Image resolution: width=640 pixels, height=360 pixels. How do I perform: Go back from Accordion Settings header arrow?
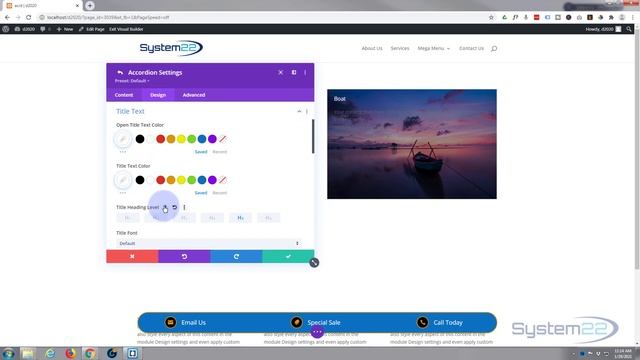(x=120, y=73)
